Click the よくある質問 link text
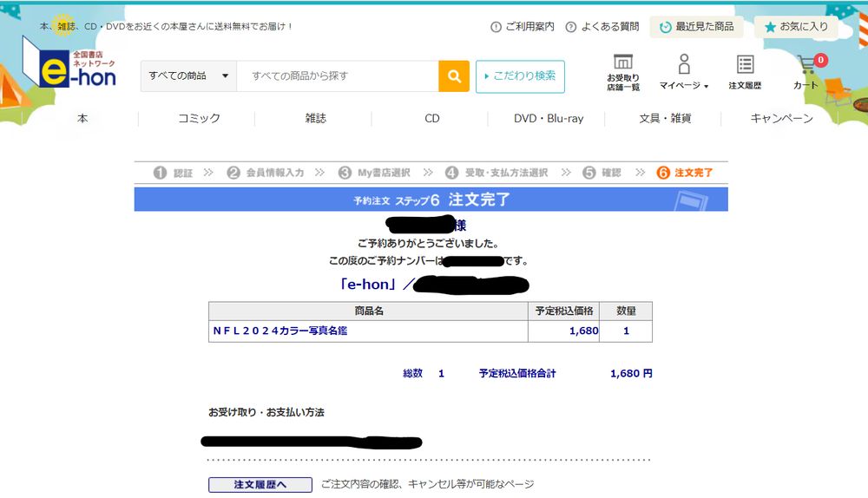Viewport: 868px width, 498px height. [x=610, y=27]
